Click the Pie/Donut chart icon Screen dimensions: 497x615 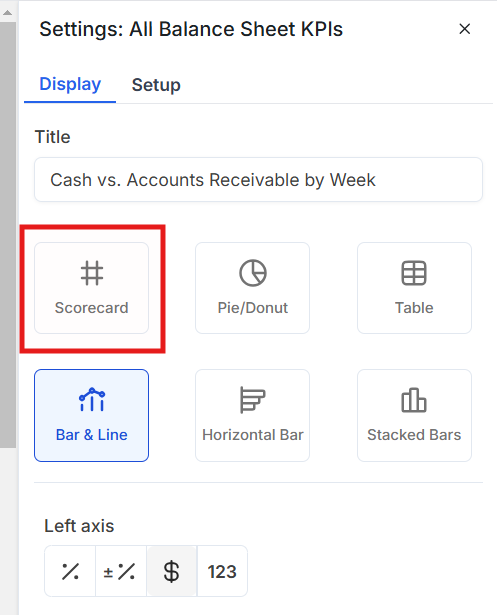253,273
